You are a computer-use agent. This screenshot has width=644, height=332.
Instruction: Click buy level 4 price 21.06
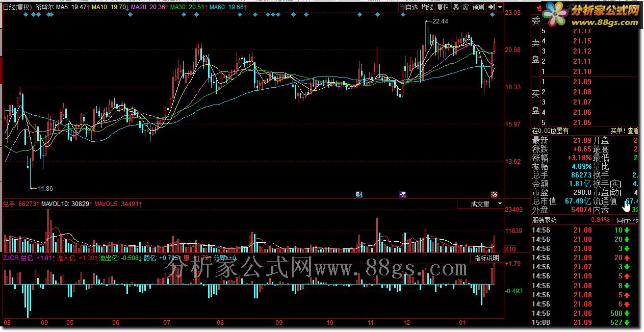tap(582, 112)
